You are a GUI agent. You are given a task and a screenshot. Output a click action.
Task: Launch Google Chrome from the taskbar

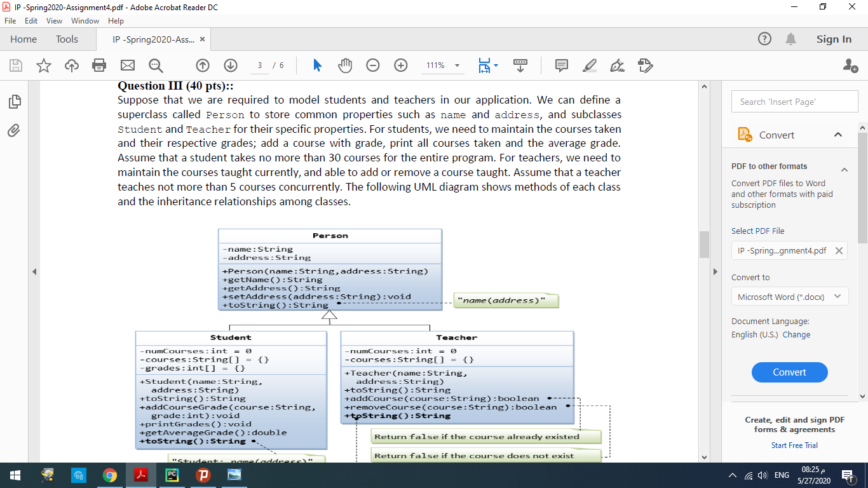pyautogui.click(x=110, y=475)
